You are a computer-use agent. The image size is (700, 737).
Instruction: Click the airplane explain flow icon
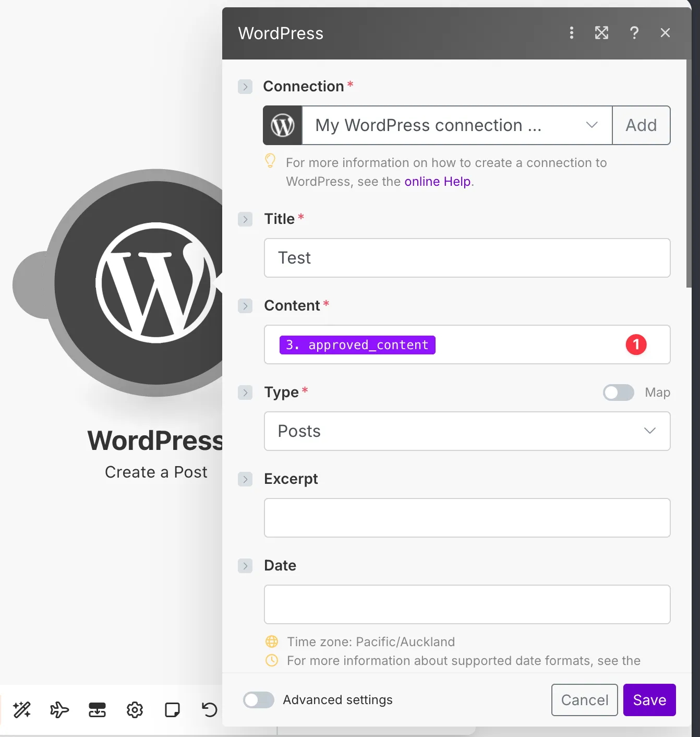59,710
